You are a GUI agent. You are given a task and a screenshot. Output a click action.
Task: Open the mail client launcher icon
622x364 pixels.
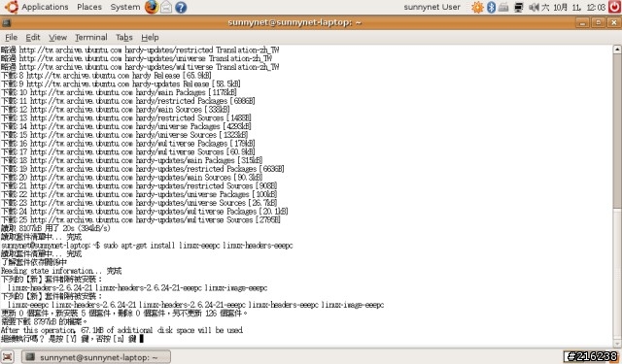point(166,7)
